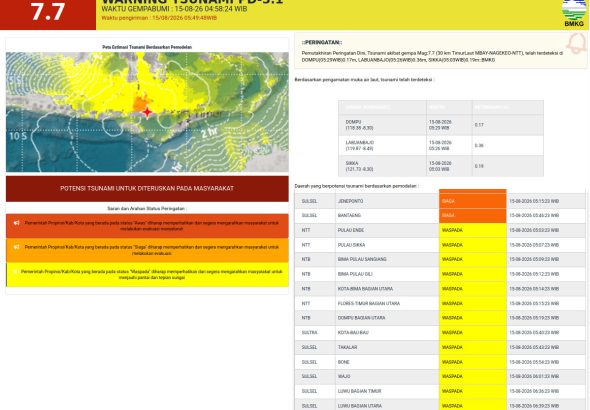Click the WASPADA status for PULAU SIKKA
The image size is (590, 410).
(473, 245)
